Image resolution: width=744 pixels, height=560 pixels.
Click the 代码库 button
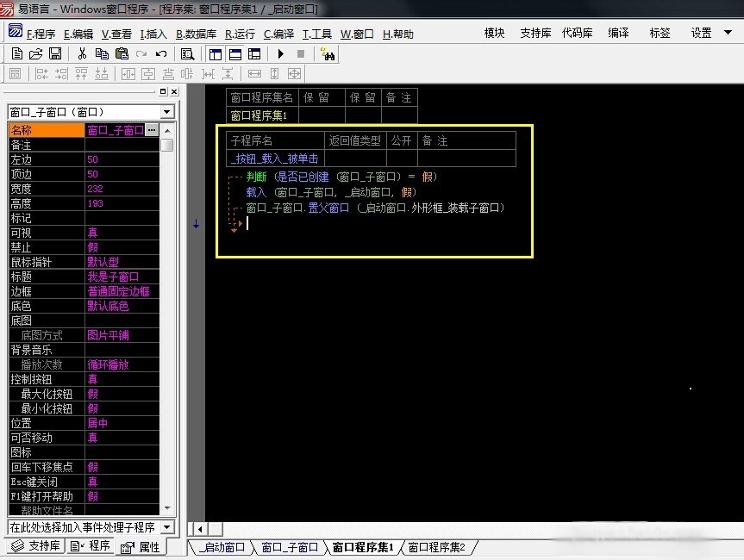coord(577,33)
